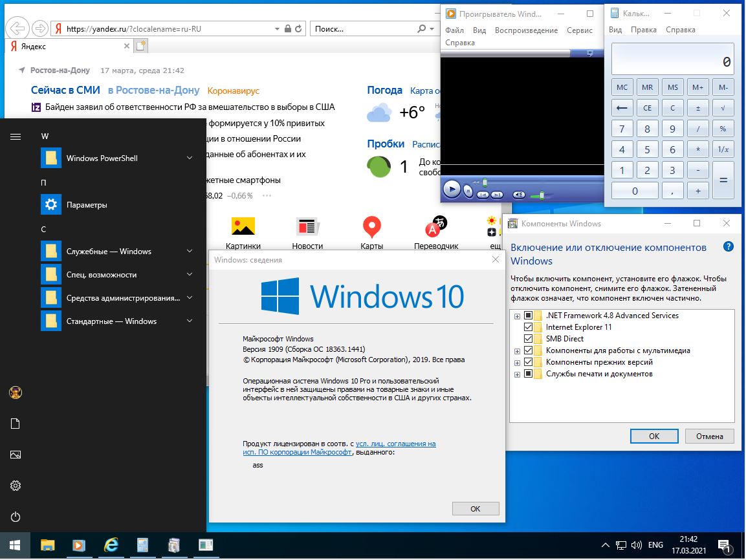Toggle the .NET Framework 4.8 Advanced Services checkbox
The height and width of the screenshot is (560, 746).
coord(528,315)
